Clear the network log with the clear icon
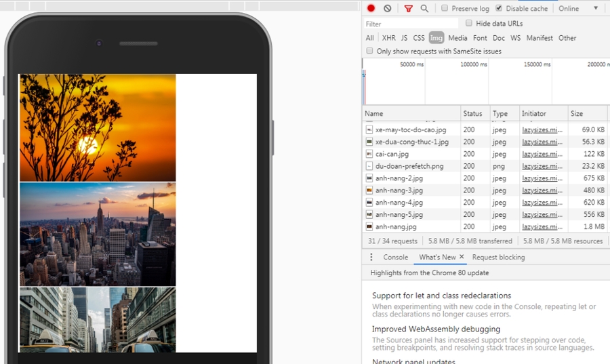610x364 pixels. 387,8
